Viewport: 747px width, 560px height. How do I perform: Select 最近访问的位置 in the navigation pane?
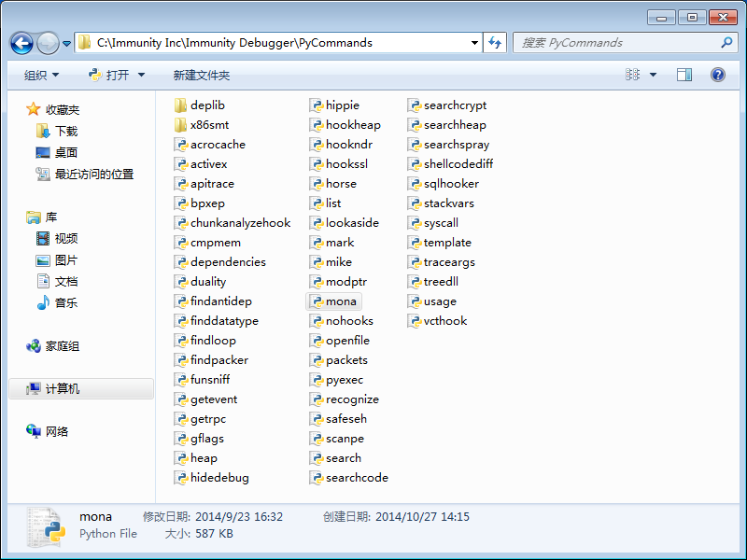click(85, 175)
